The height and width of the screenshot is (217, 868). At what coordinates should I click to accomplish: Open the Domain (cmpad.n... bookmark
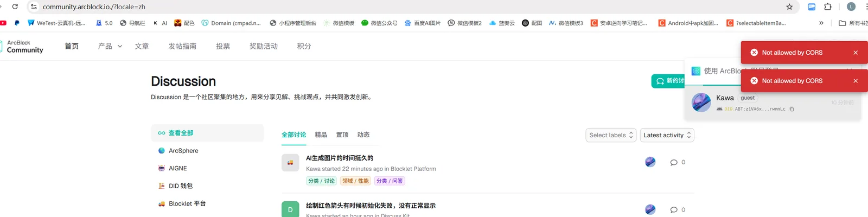231,23
